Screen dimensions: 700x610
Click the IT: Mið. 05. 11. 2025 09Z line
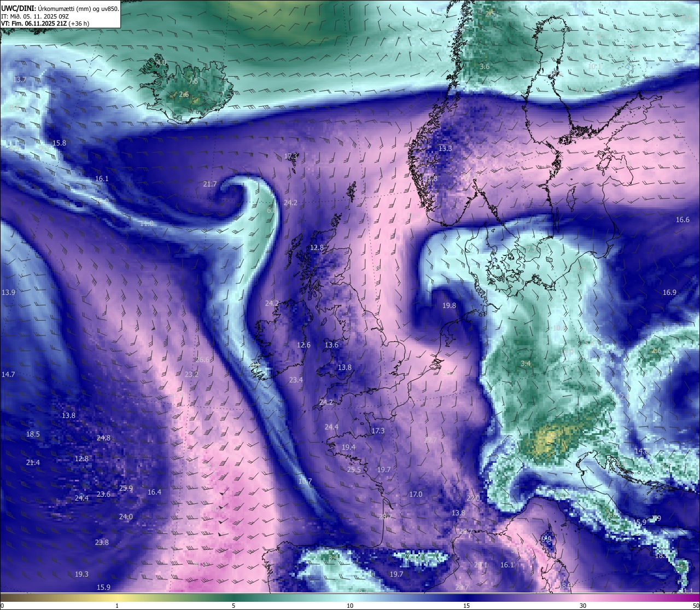click(x=35, y=16)
